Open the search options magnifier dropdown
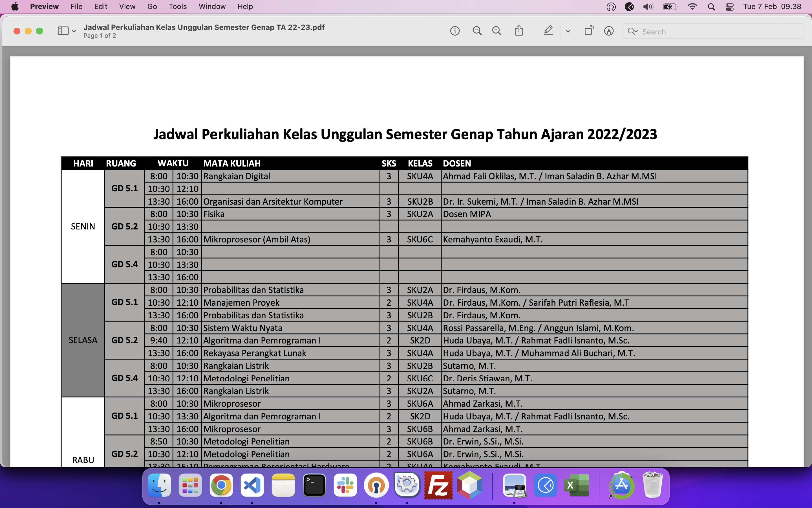This screenshot has width=812, height=508. click(x=632, y=31)
